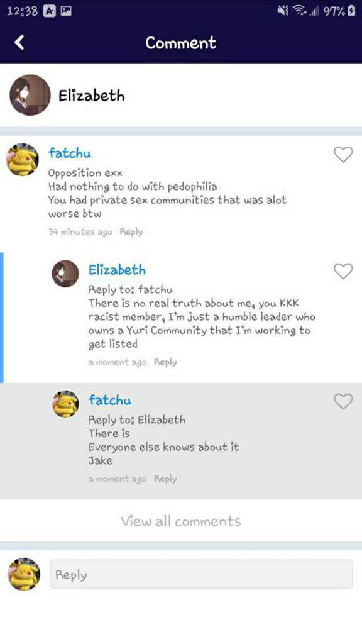The width and height of the screenshot is (362, 644).
Task: Open Elizabeth's profile picture at top
Action: click(x=30, y=95)
